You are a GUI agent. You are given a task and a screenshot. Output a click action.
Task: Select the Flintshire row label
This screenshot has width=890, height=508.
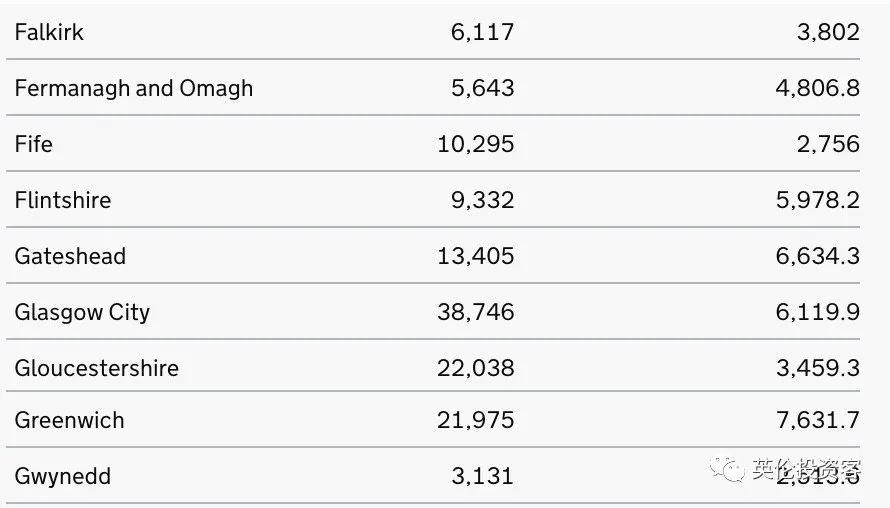(63, 200)
